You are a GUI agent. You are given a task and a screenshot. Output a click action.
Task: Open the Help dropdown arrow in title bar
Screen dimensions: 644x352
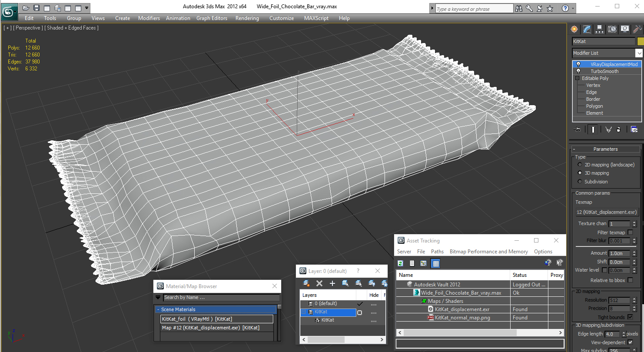tap(573, 8)
